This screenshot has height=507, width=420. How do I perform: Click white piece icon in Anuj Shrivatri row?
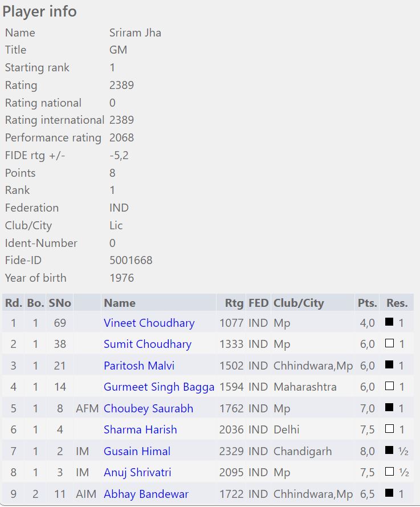tap(390, 472)
